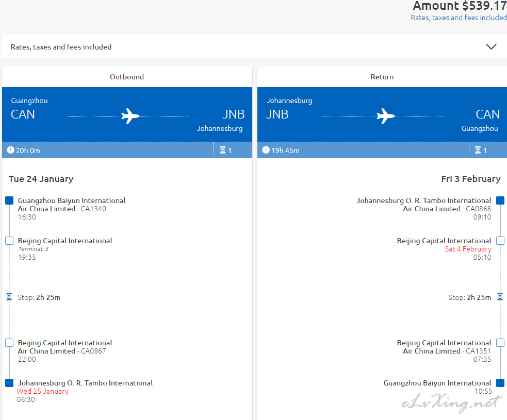Click flight number CA1340
Viewport: 507px width, 420px height.
pyautogui.click(x=93, y=209)
